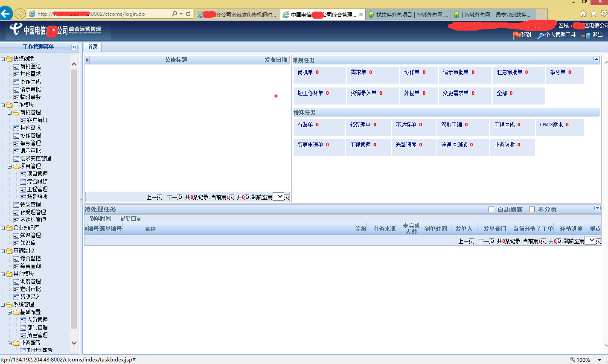Switch to 找软件外包项目 browser tab
Screen dimensions: 608x364
[x=408, y=15]
